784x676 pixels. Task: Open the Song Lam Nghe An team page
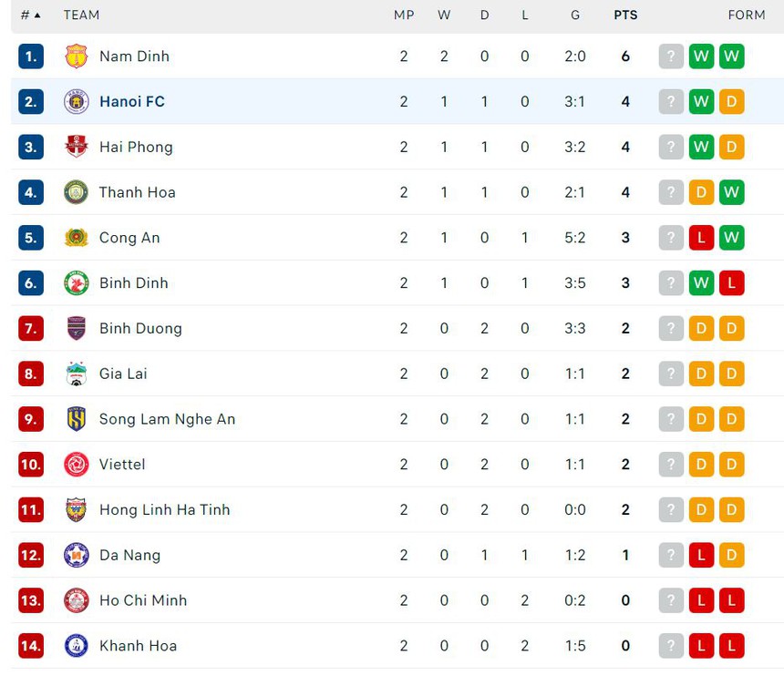tap(167, 419)
